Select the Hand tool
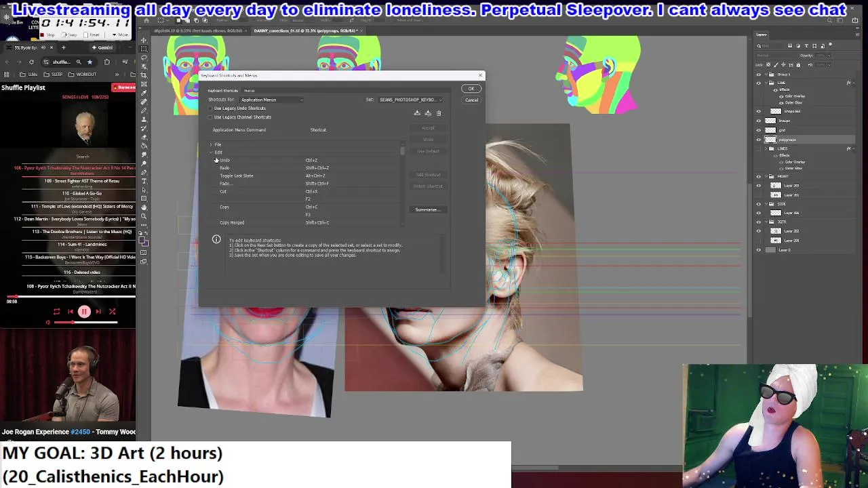 pos(145,207)
